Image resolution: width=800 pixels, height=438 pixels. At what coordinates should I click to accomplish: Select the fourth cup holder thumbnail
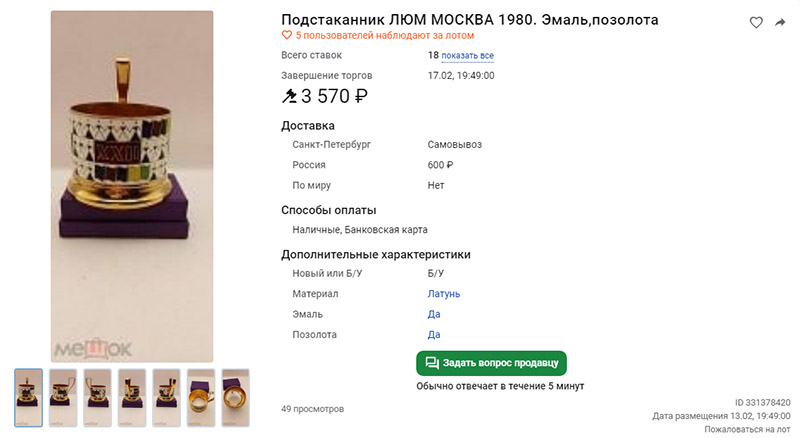pyautogui.click(x=132, y=398)
